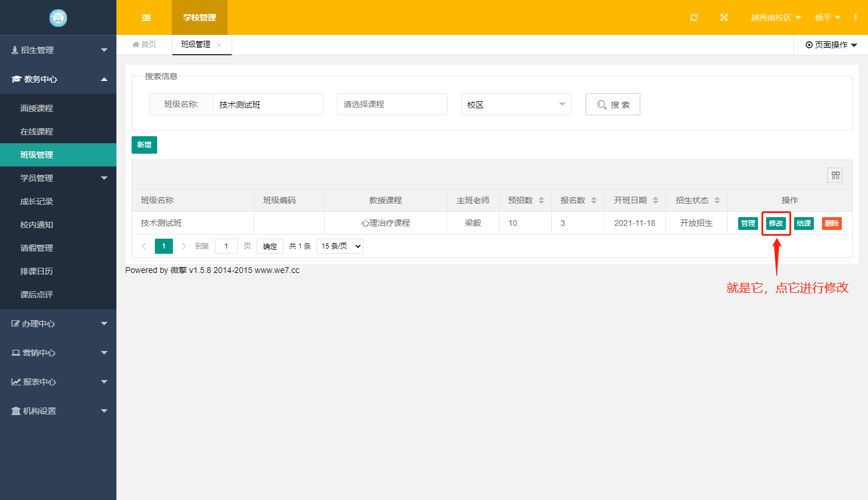Screen dimensions: 868x500
Task: Sort by 开班日期 column arrows
Action: pyautogui.click(x=656, y=200)
